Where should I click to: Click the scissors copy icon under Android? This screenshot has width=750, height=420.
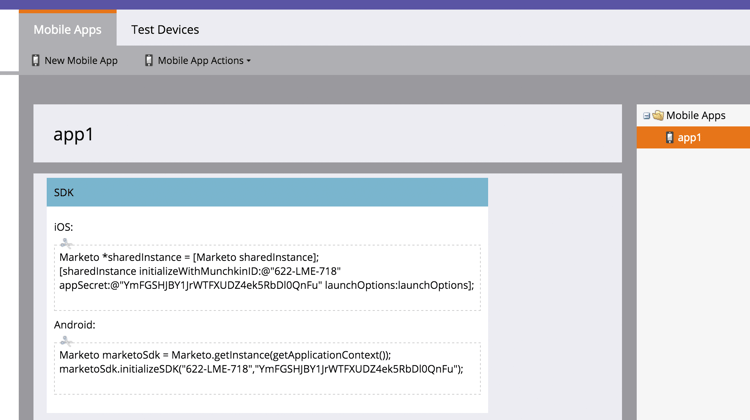click(66, 341)
